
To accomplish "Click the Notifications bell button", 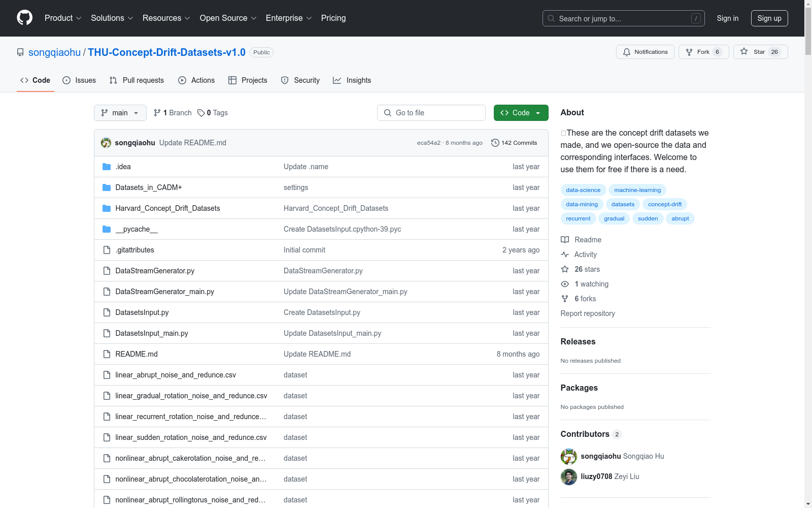I will point(645,52).
